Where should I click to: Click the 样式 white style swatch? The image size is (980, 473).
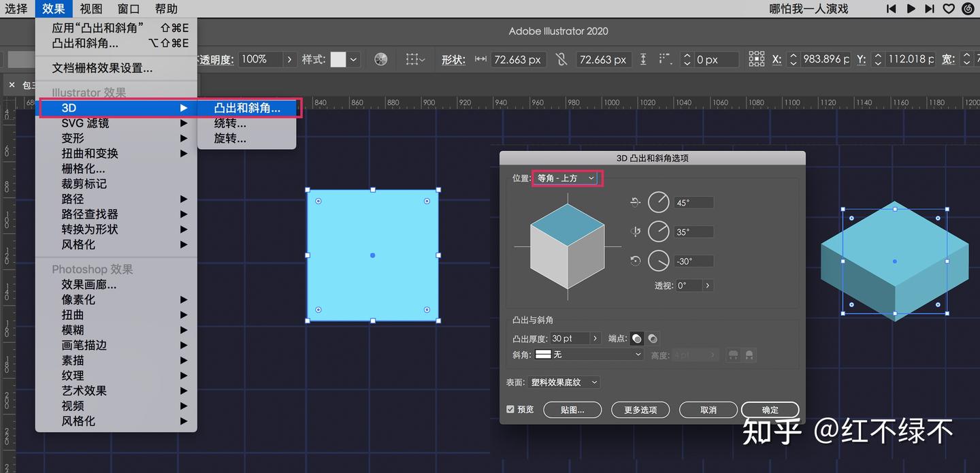(338, 59)
